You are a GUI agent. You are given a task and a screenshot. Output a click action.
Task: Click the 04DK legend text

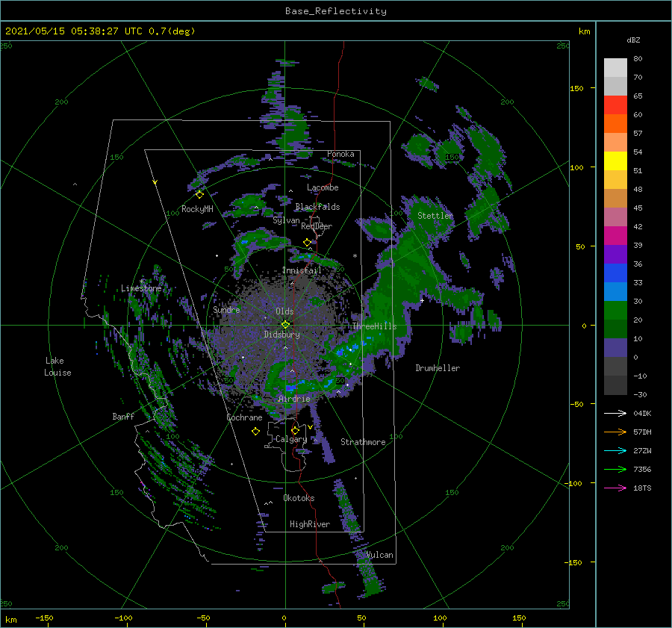(x=642, y=413)
